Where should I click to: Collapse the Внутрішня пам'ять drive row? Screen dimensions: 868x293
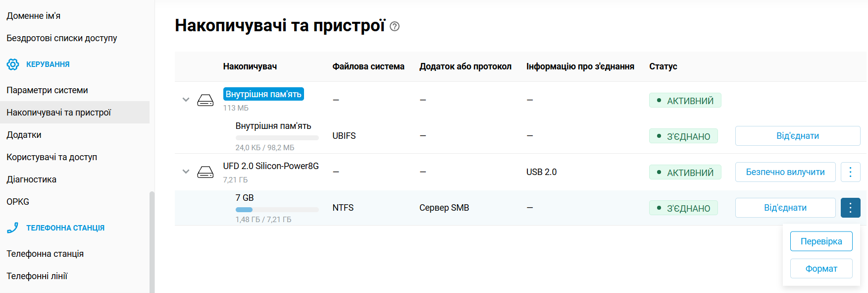[186, 100]
